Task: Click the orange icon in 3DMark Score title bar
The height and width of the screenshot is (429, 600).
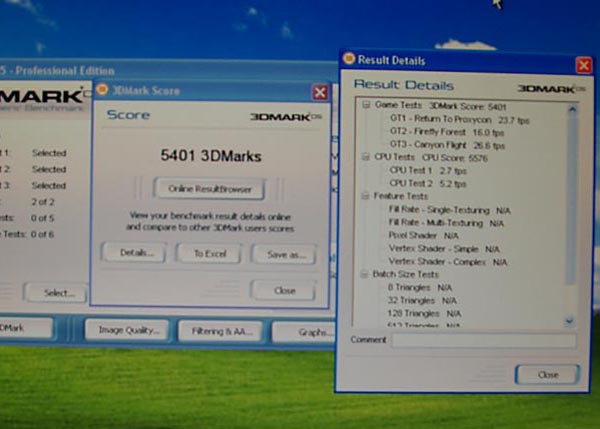Action: (102, 90)
